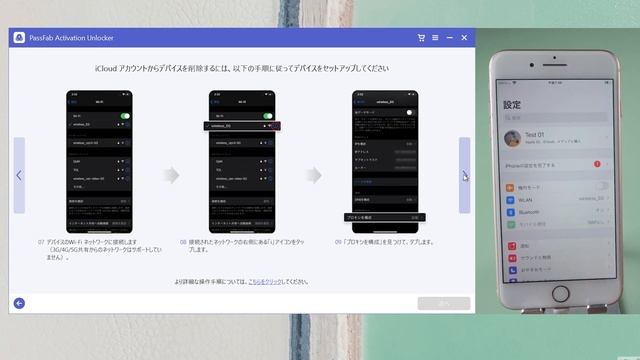The width and height of the screenshot is (640, 360).
Task: Tap the blue Bluetooth icon on the iPhone
Action: point(511,212)
